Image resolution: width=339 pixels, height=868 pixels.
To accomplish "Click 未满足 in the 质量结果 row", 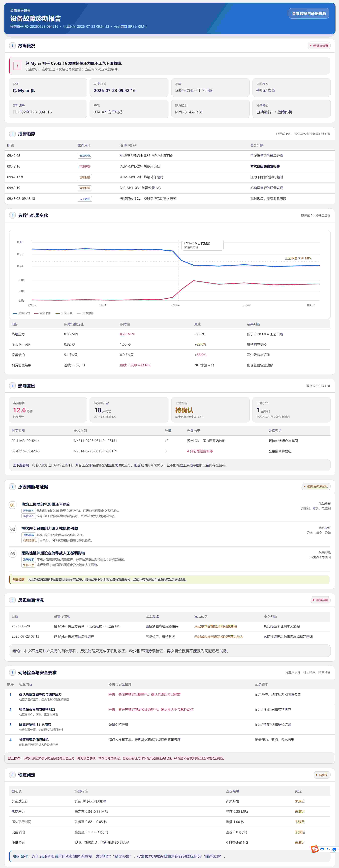I will pos(300,842).
